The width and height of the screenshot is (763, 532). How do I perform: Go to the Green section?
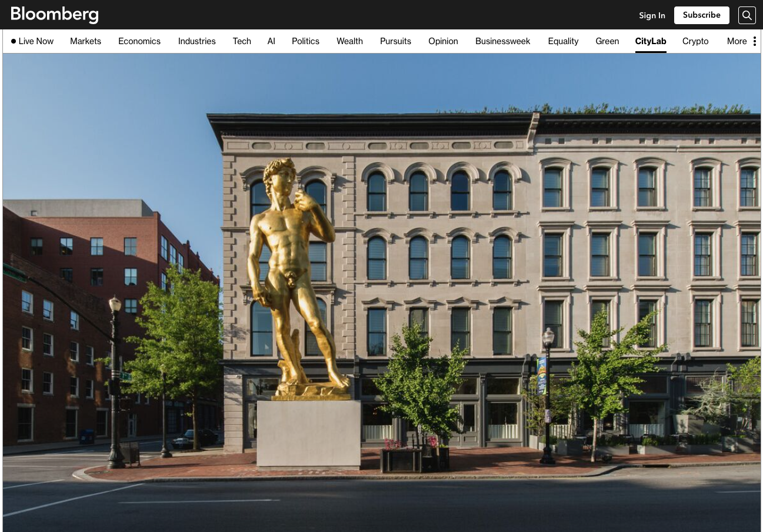607,41
